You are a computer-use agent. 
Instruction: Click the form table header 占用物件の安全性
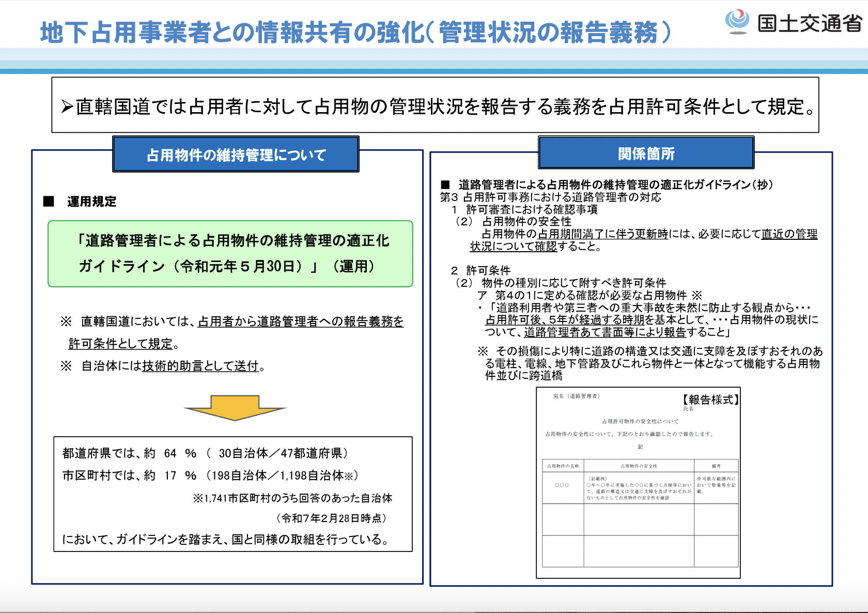coord(639,466)
